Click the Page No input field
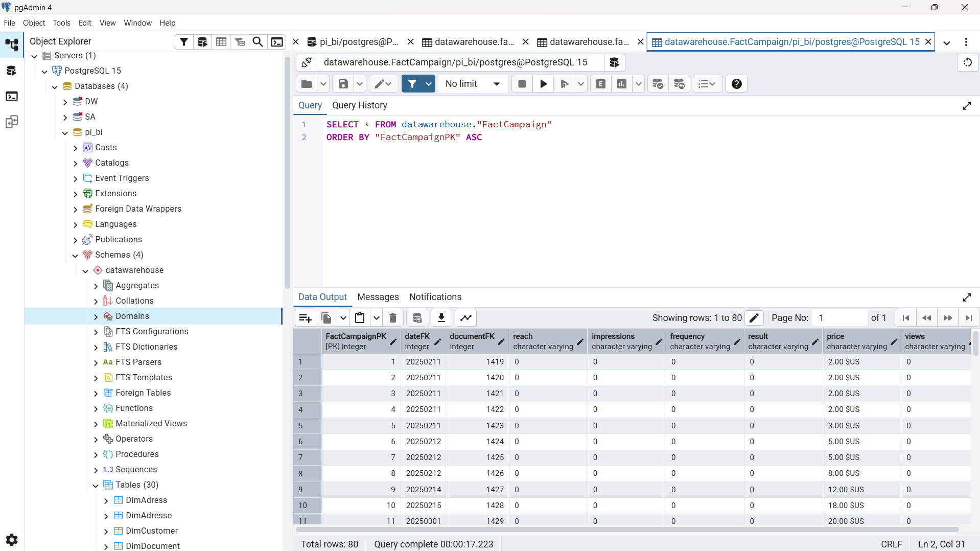The width and height of the screenshot is (980, 551). [x=840, y=318]
